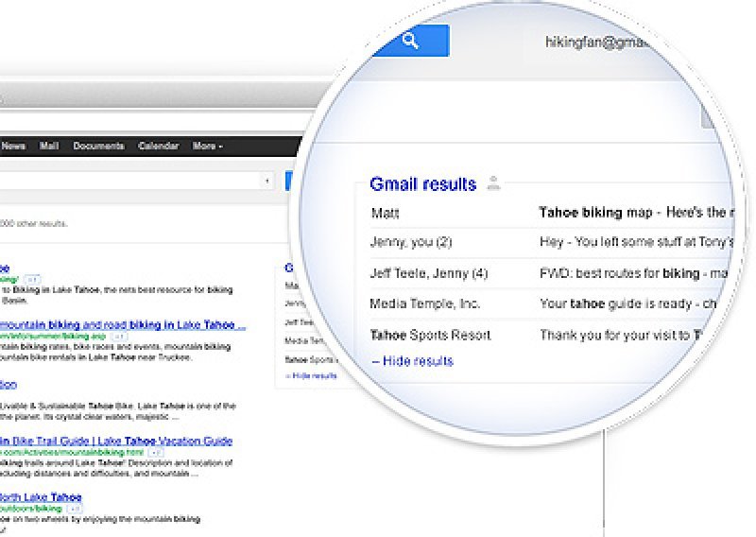Click 'FWD: best routes for biking' subject
The width and height of the screenshot is (756, 537).
click(x=619, y=273)
